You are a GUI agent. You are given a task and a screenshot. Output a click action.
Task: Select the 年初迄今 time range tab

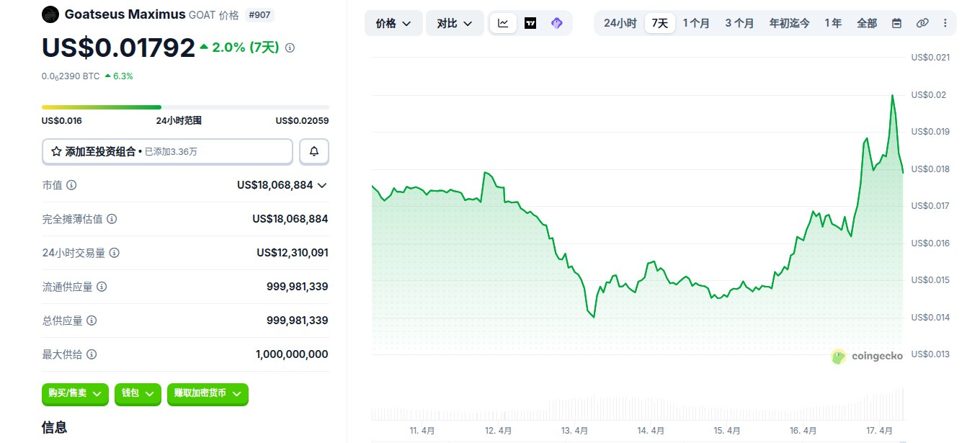(x=789, y=23)
